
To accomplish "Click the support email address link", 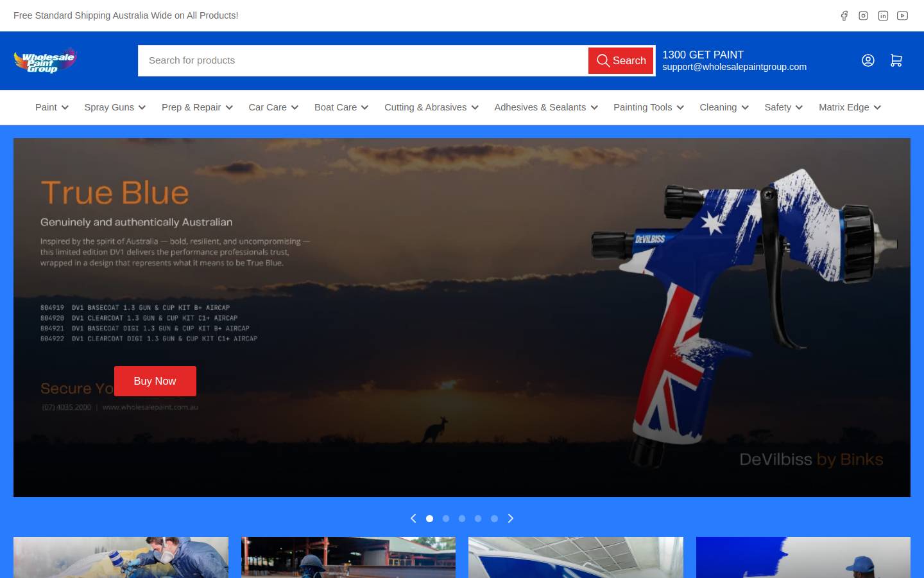I will [734, 67].
